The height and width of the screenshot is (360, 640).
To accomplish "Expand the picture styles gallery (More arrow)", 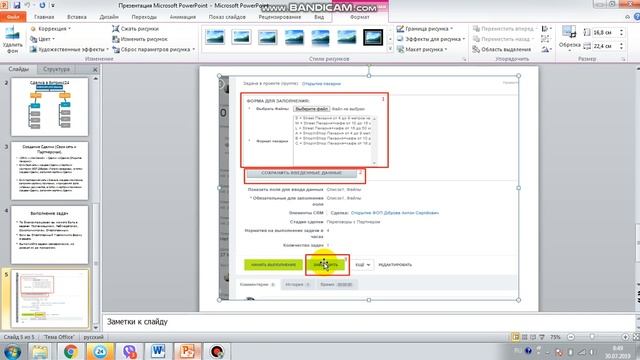I will (390, 49).
